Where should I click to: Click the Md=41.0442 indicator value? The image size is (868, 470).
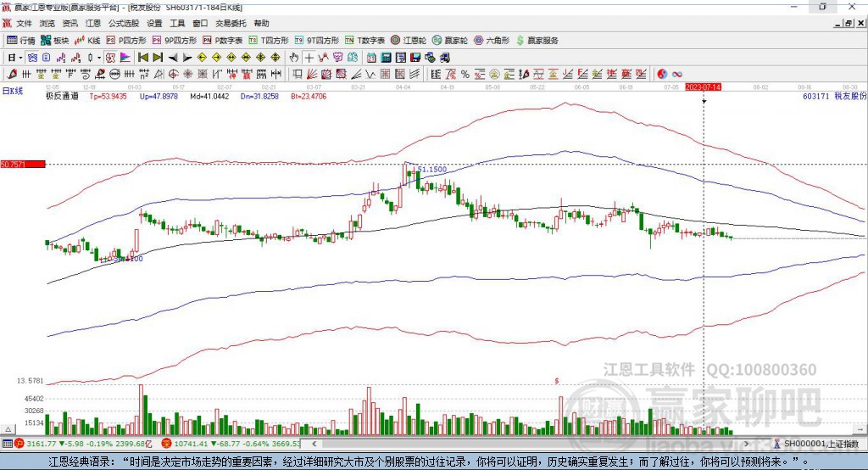pyautogui.click(x=209, y=97)
